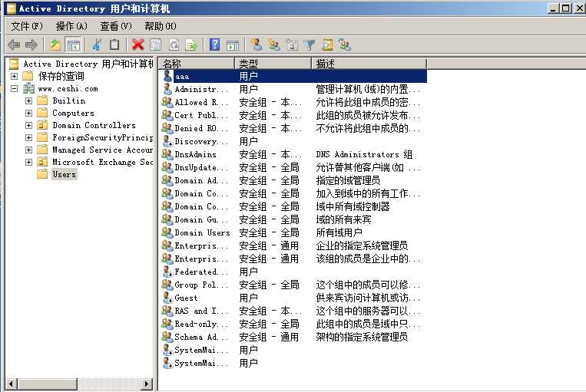Select the Domain Users group
586x392 pixels.
click(202, 233)
